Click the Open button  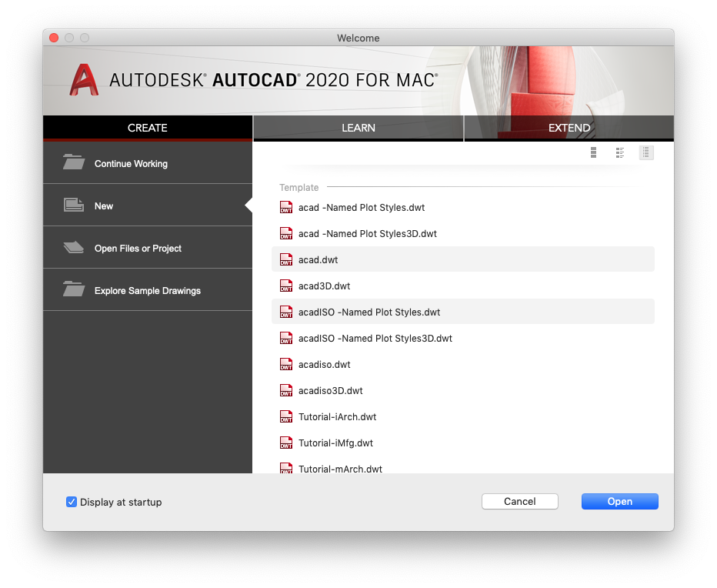point(619,501)
